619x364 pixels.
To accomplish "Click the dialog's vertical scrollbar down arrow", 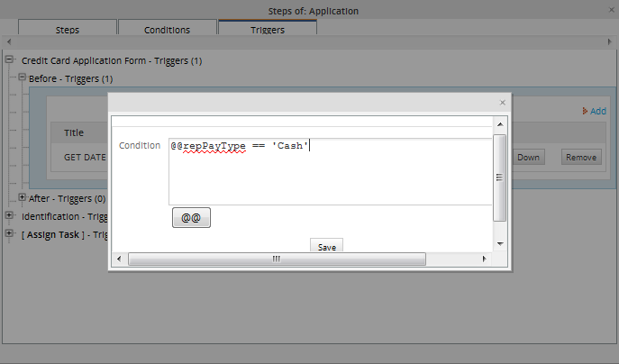I will coord(500,244).
